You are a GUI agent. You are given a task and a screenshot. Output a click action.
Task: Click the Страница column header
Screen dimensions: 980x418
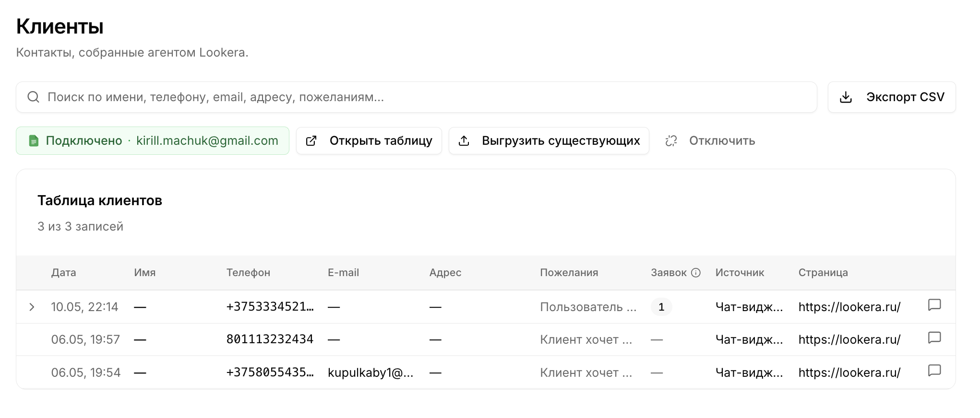point(823,273)
